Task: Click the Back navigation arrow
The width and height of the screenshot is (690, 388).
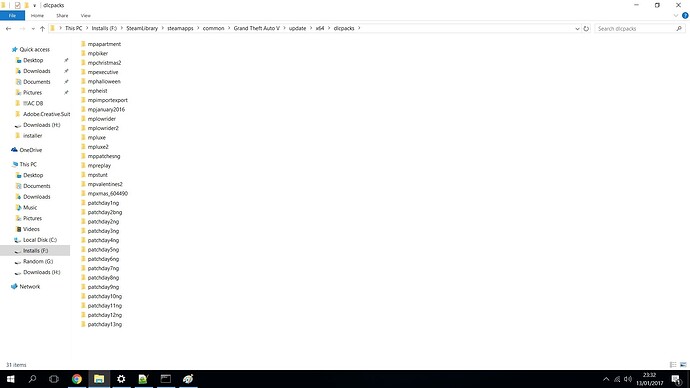Action: pyautogui.click(x=8, y=29)
